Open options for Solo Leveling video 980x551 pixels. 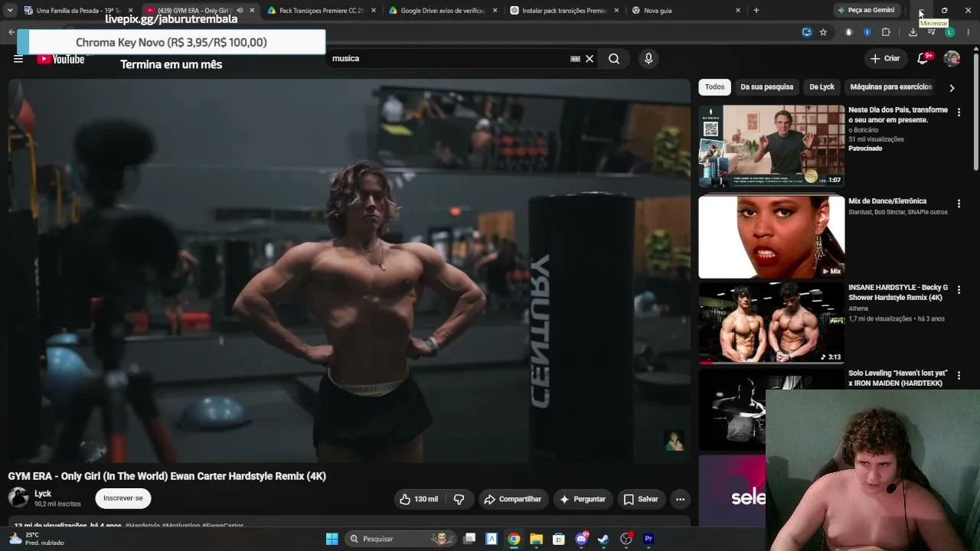click(959, 376)
